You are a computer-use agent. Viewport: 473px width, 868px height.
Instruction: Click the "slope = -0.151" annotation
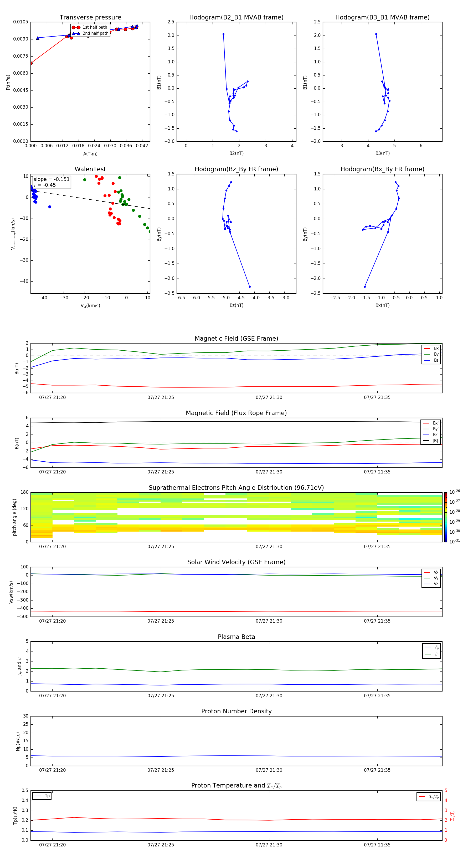tap(52, 179)
